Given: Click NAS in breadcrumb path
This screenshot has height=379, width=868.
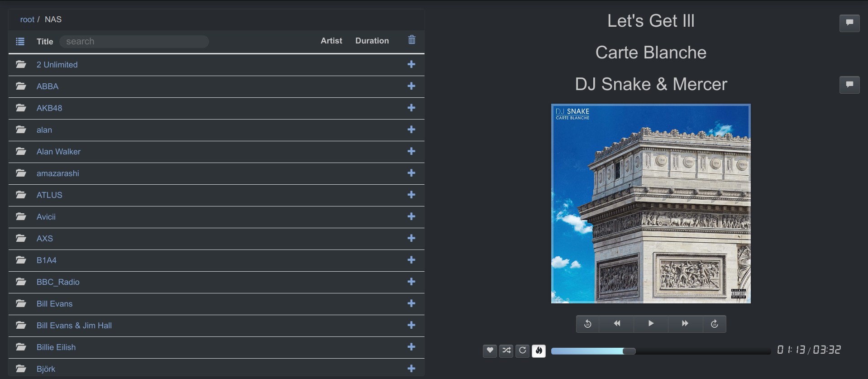Looking at the screenshot, I should [53, 19].
